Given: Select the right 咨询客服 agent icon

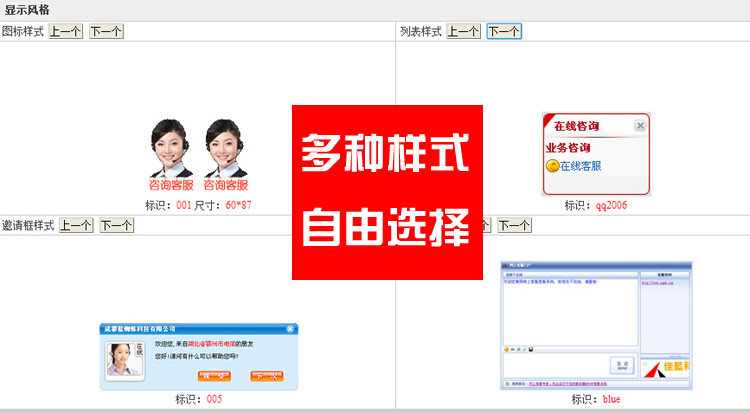Looking at the screenshot, I should tap(225, 155).
